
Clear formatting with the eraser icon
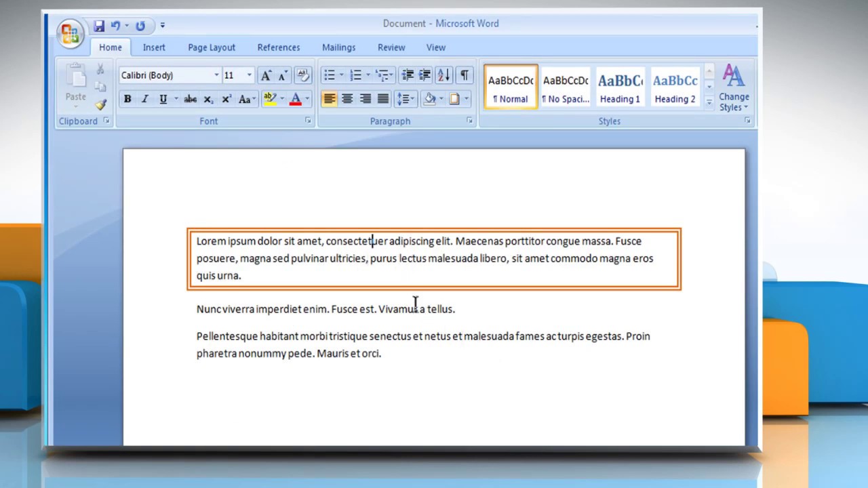click(303, 75)
